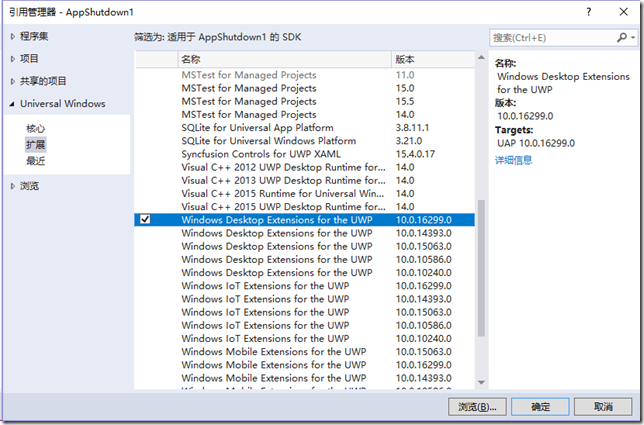The width and height of the screenshot is (644, 425).
Task: Select the 扩展 sub-item
Action: click(36, 145)
